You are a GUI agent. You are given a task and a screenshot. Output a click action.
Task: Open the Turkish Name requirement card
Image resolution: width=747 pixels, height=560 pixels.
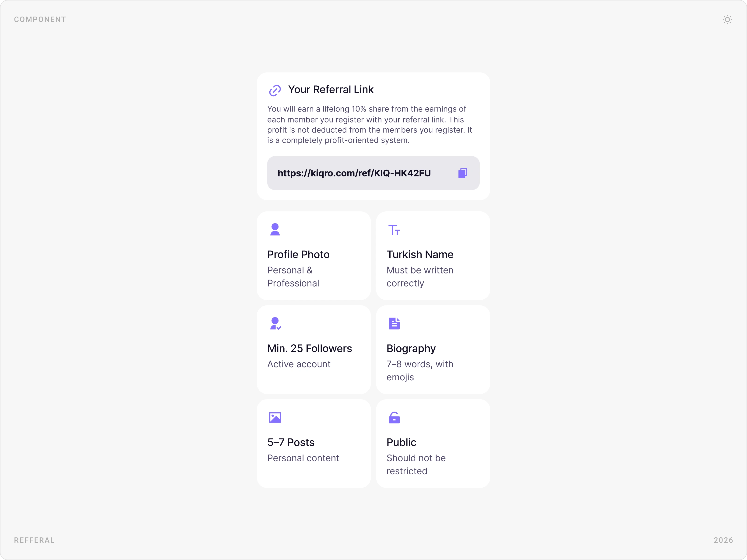coord(433,256)
